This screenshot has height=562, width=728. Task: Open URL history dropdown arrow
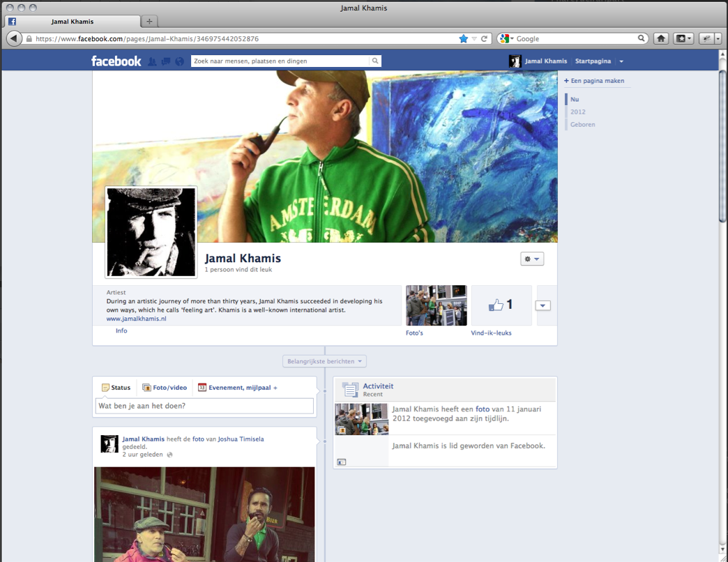(474, 39)
